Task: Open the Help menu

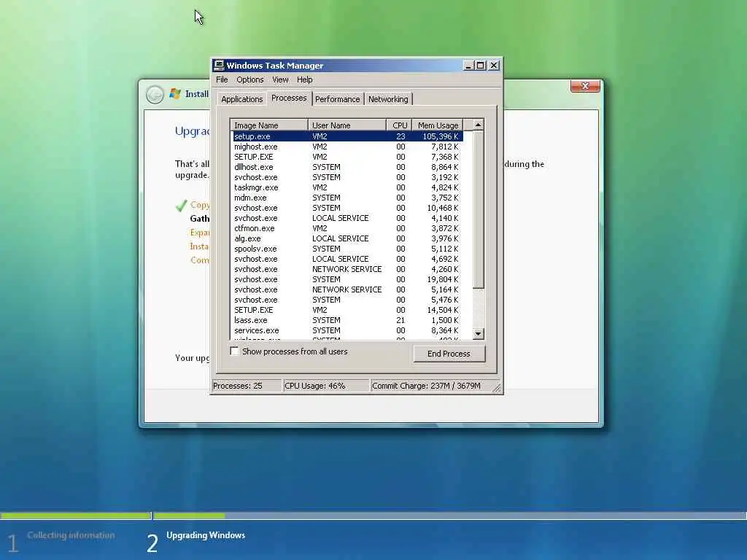Action: (305, 79)
